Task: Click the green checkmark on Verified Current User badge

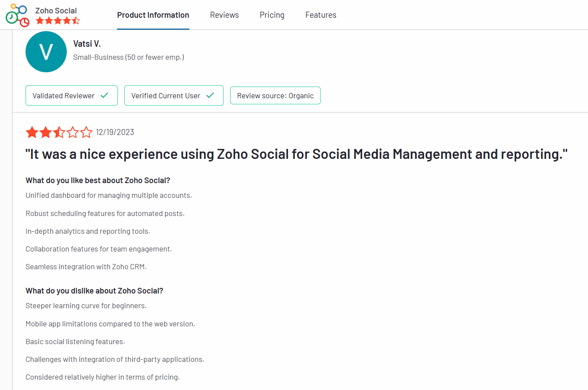Action: (211, 95)
